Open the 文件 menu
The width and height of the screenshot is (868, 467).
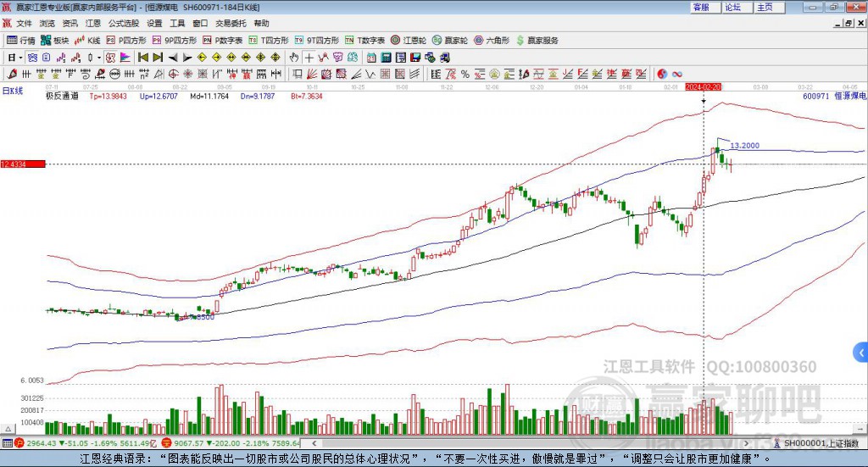[x=25, y=23]
